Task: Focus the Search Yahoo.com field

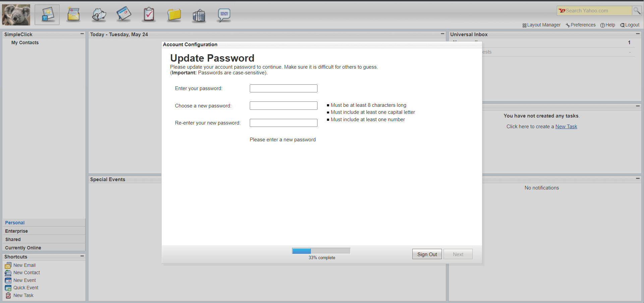Action: 594,11
